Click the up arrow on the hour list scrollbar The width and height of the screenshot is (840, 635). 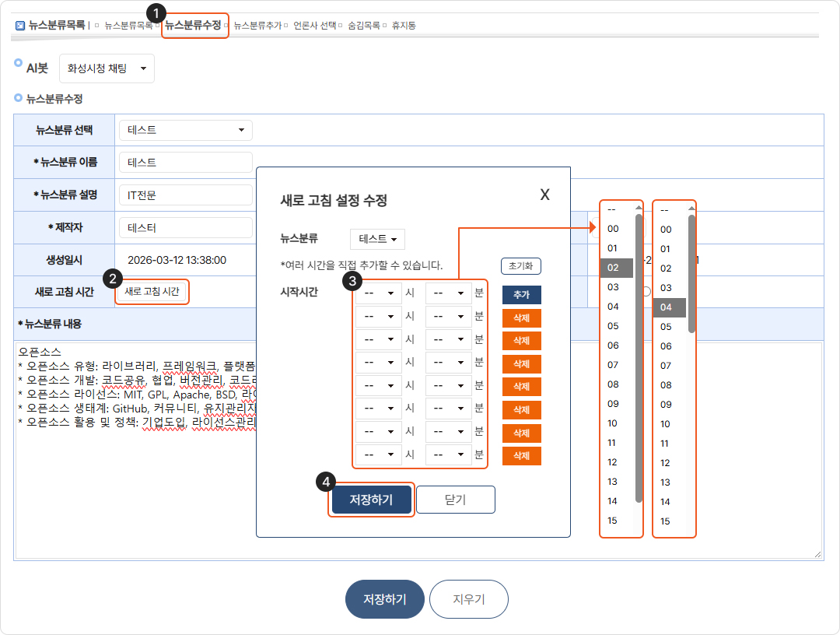coord(639,208)
